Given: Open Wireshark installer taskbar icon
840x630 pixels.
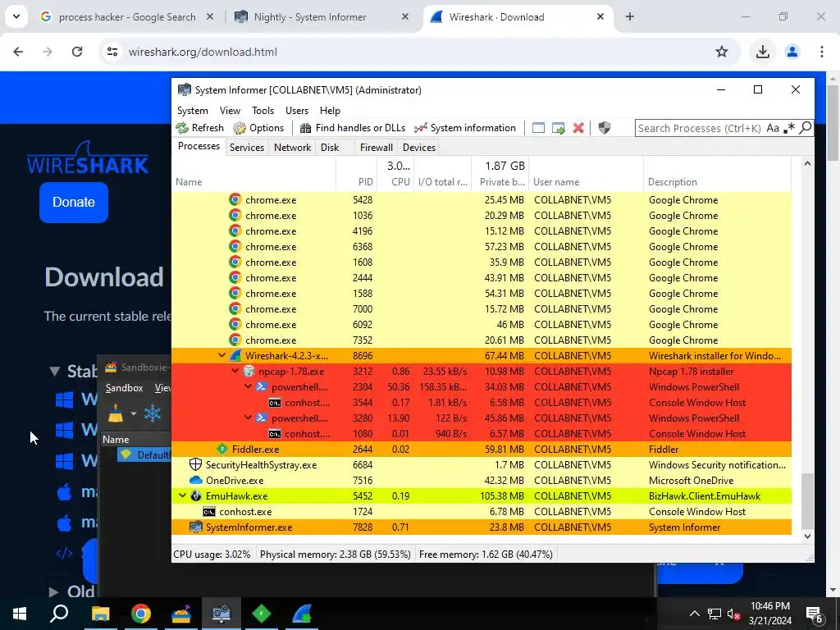Looking at the screenshot, I should click(302, 614).
